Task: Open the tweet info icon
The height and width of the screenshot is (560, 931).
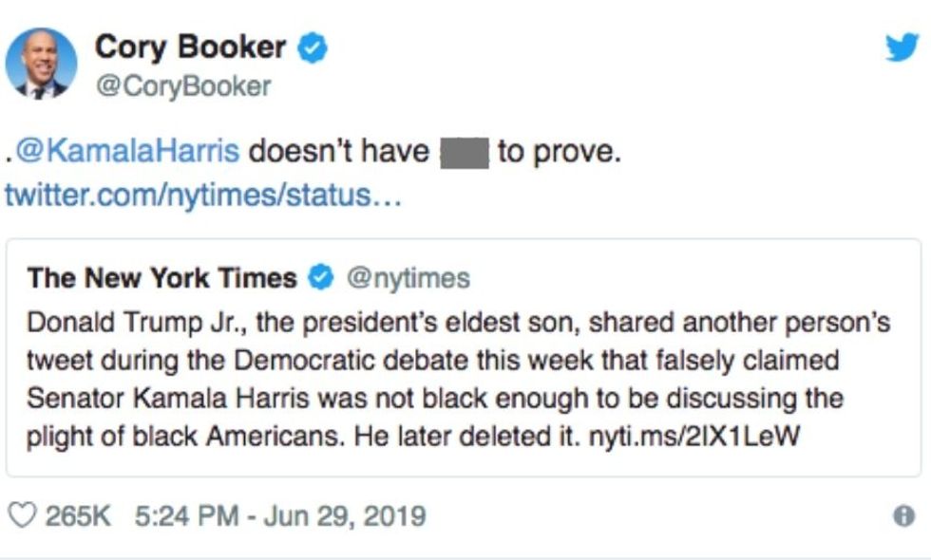Action: [903, 515]
